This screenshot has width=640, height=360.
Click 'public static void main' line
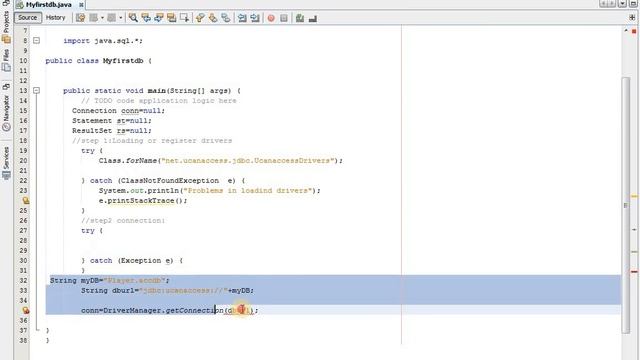(152, 91)
